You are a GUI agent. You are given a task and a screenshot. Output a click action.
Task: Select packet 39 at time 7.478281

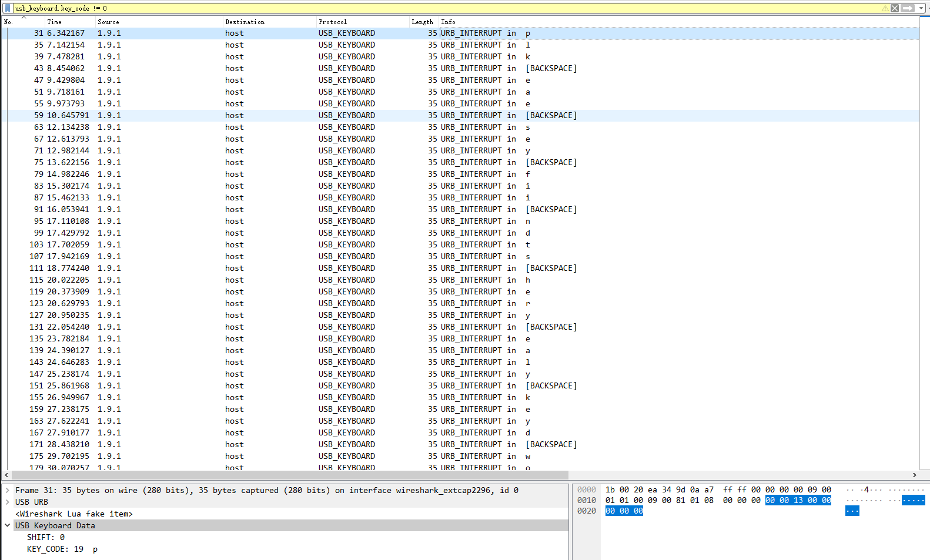click(x=461, y=56)
